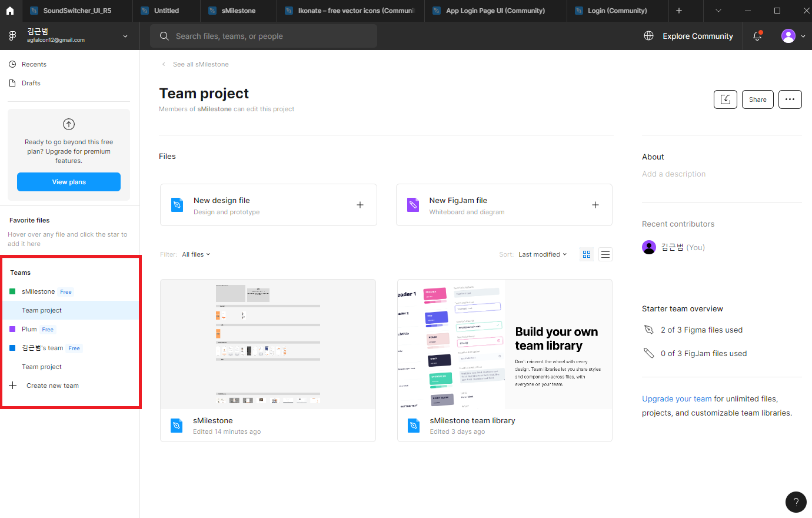
Task: Switch to the Login (Community) tab
Action: tap(617, 11)
